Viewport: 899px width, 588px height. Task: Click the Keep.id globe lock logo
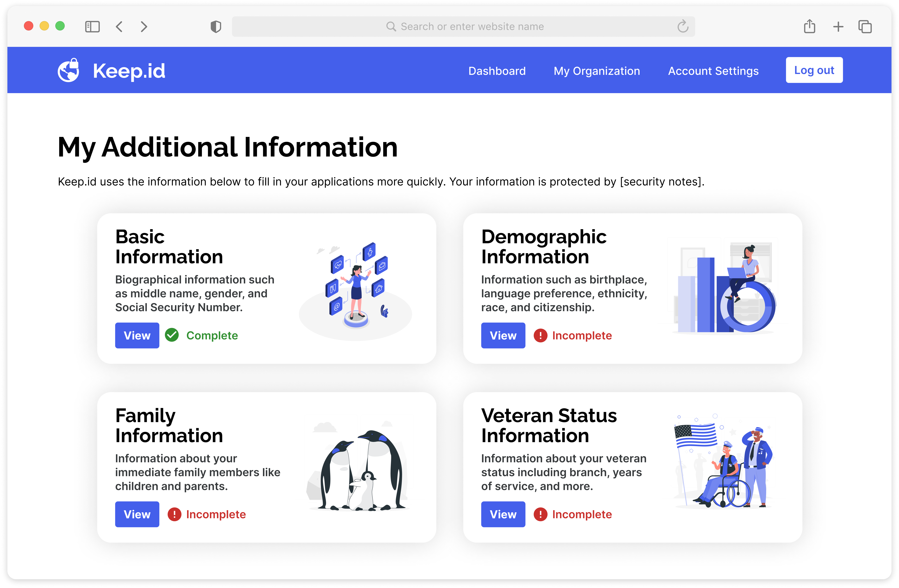(68, 70)
